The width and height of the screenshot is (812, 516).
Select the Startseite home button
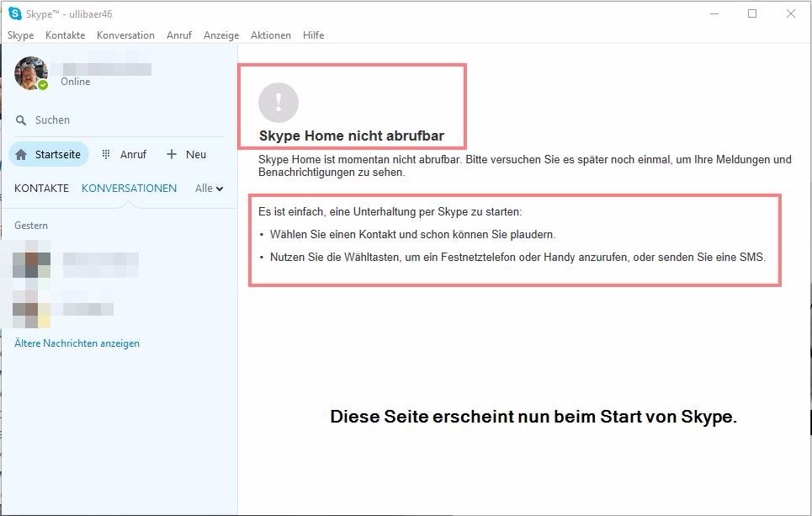49,154
